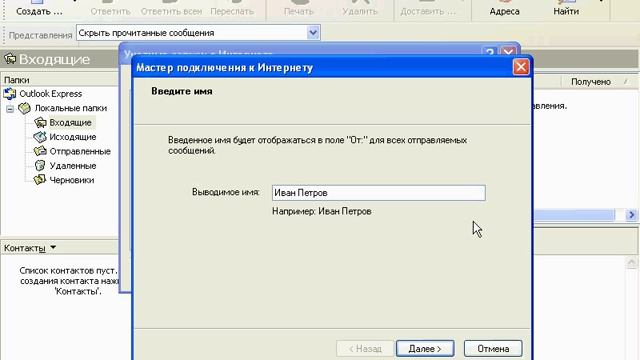640x360 pixels.
Task: Click the Входящие folder icon in tree
Action: (x=40, y=122)
